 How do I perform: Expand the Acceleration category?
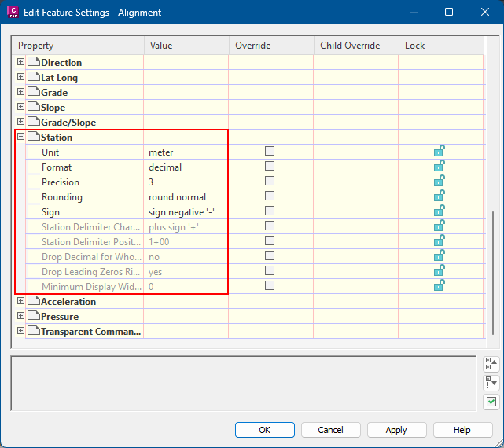(x=20, y=301)
